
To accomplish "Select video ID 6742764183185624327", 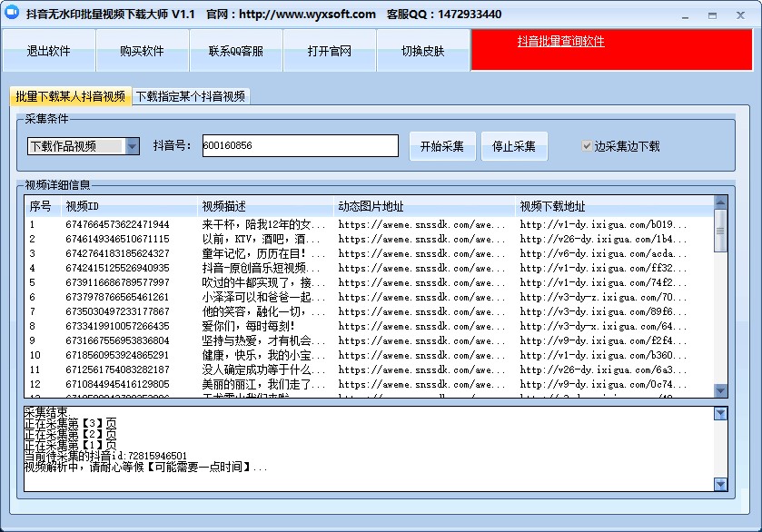I will click(x=117, y=253).
